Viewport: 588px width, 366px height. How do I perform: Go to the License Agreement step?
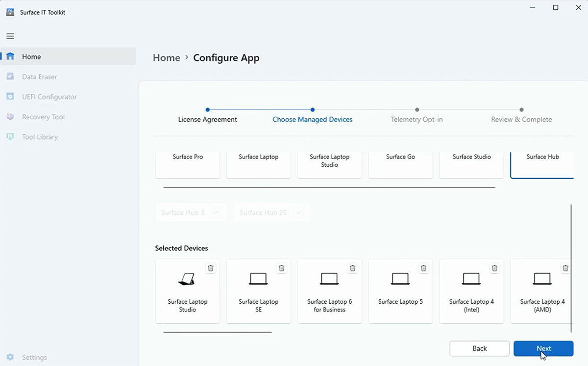(x=208, y=119)
